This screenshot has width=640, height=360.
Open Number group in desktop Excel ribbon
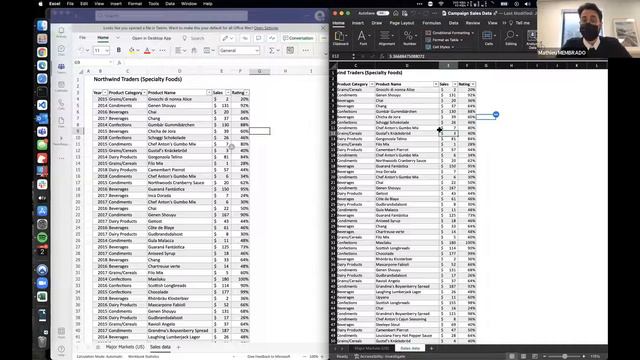[409, 38]
